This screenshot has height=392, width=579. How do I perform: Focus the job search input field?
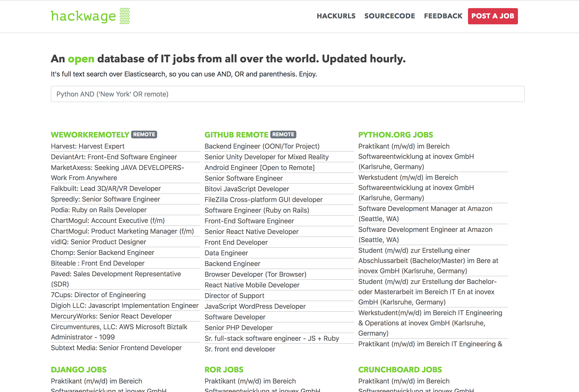point(288,94)
